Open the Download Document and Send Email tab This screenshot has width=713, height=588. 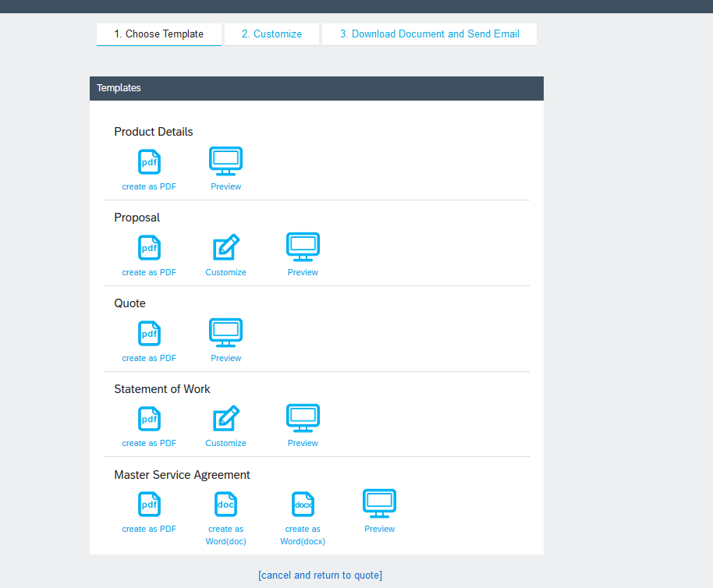click(429, 34)
